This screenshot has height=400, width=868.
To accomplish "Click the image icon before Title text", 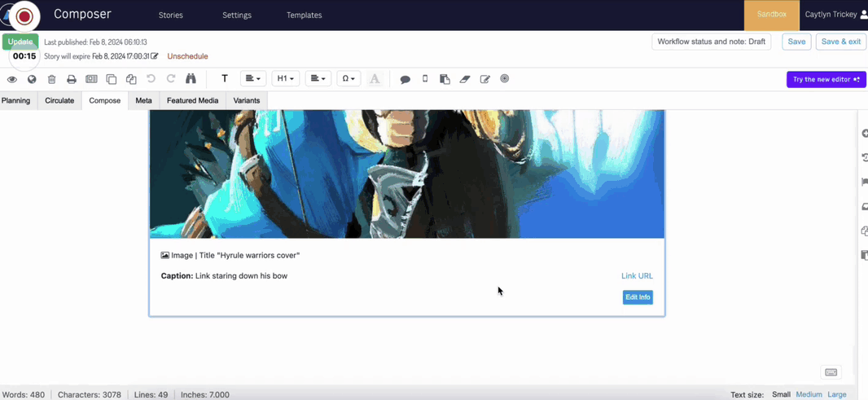I will (x=165, y=256).
